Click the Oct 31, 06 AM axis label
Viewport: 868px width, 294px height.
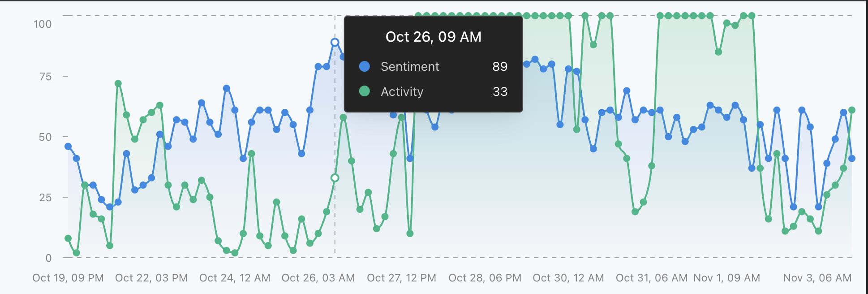coord(652,278)
